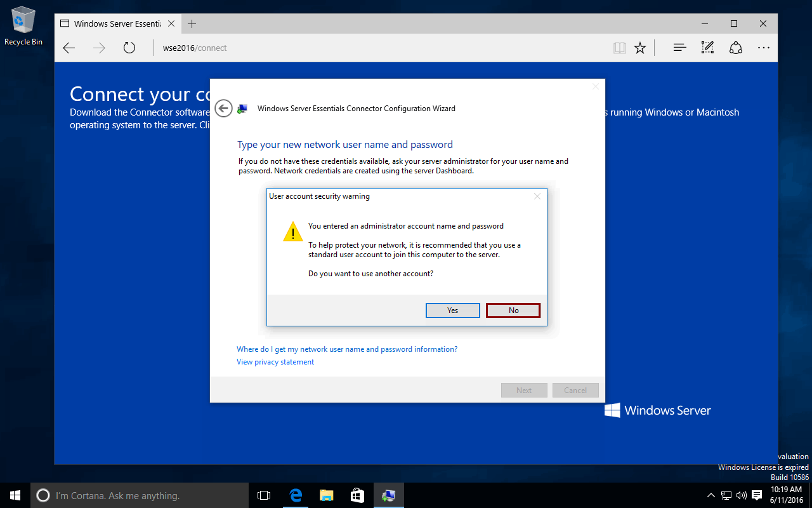This screenshot has width=812, height=508.
Task: Open View privacy statement link
Action: tap(275, 362)
